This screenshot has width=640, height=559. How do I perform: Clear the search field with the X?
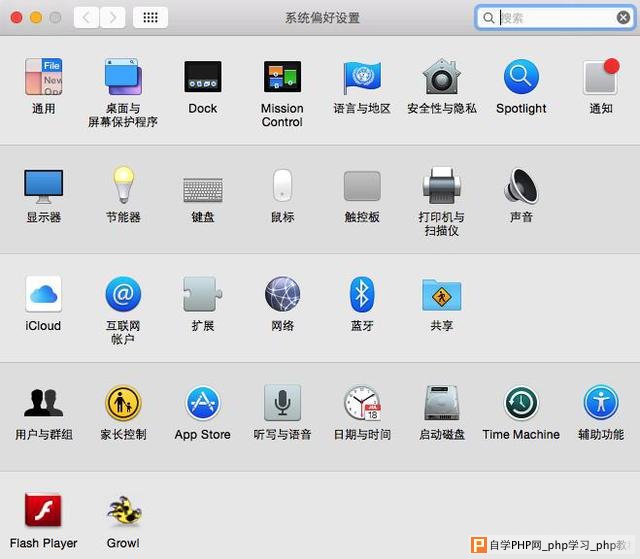[623, 18]
